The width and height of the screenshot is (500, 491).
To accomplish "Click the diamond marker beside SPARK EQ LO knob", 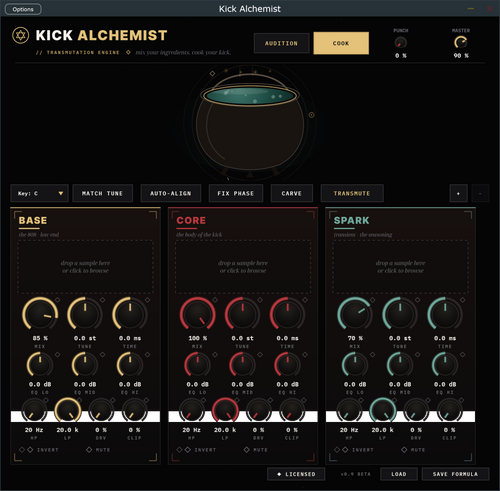I will (x=373, y=355).
